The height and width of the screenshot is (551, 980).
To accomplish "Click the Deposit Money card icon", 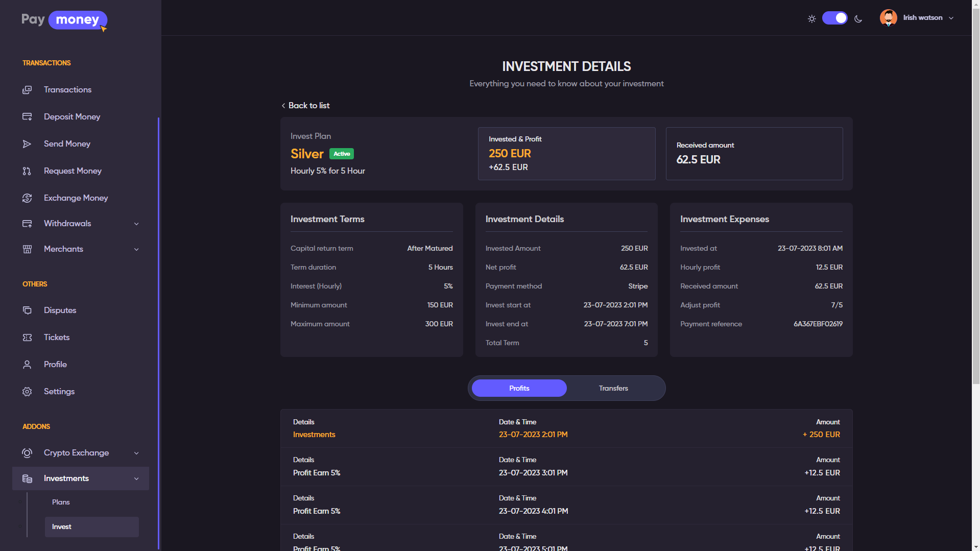I will (27, 117).
